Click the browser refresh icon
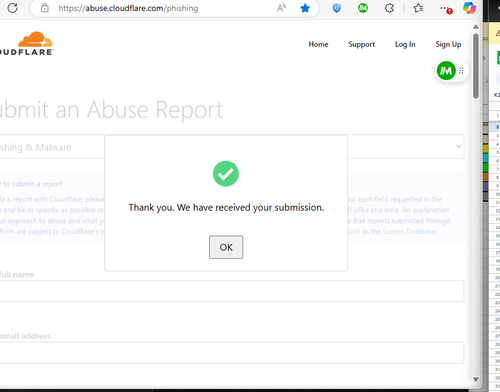The width and height of the screenshot is (500, 392). tap(12, 8)
